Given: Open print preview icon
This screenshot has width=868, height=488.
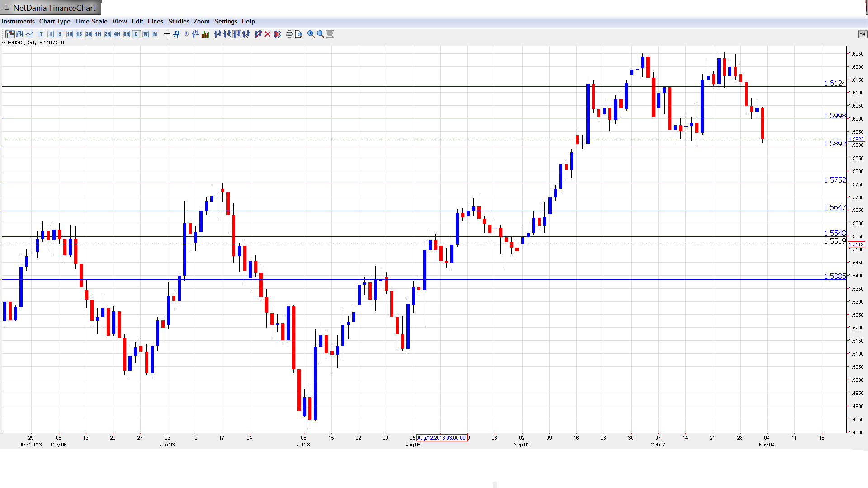Looking at the screenshot, I should point(299,34).
